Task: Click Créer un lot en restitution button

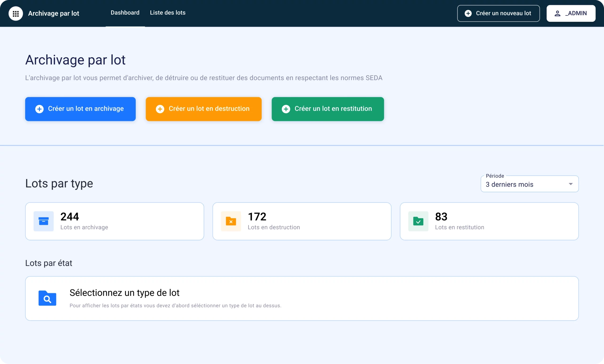Action: click(328, 109)
